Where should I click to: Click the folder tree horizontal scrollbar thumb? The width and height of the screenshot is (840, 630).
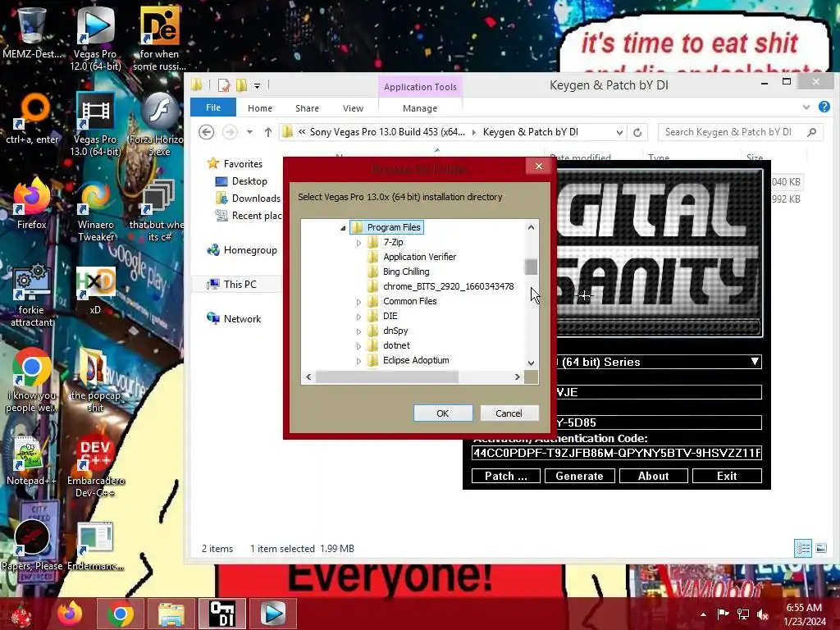pyautogui.click(x=387, y=377)
